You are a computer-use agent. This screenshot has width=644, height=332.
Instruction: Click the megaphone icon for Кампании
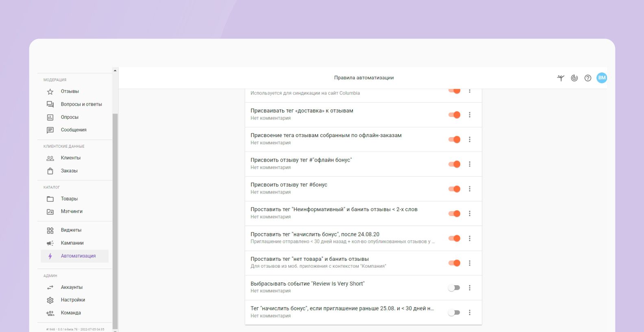[x=50, y=243]
